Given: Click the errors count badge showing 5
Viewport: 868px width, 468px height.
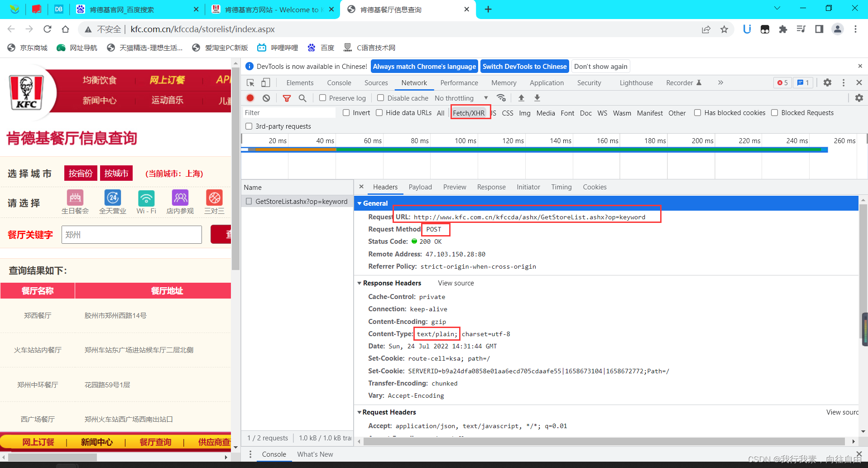Looking at the screenshot, I should click(x=782, y=82).
